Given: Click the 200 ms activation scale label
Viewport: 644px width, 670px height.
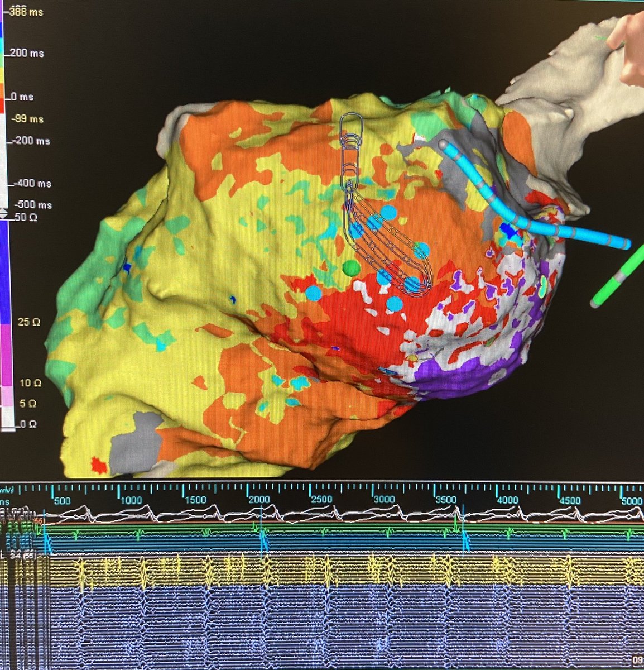Looking at the screenshot, I should point(27,53).
